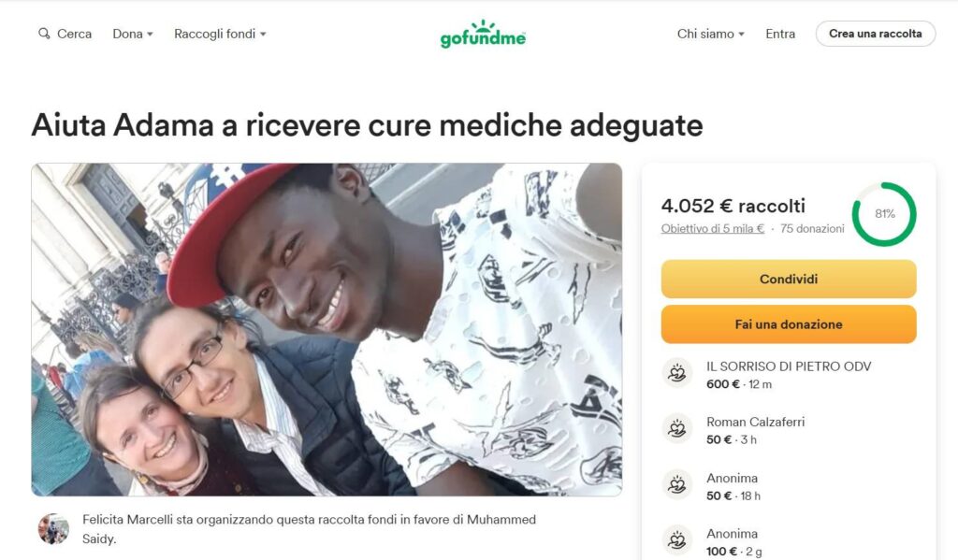The width and height of the screenshot is (958, 560).
Task: Open the Obiettivo di 5 mila € link
Action: click(712, 228)
